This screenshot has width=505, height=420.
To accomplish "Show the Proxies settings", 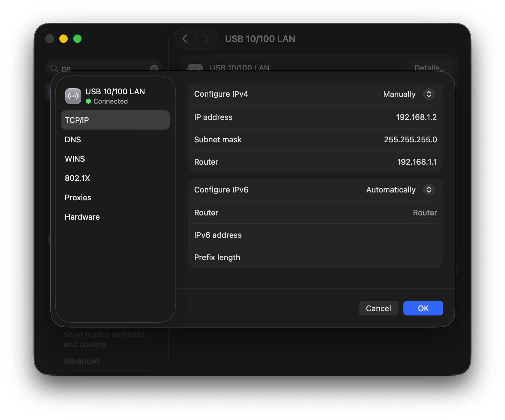I will point(78,198).
